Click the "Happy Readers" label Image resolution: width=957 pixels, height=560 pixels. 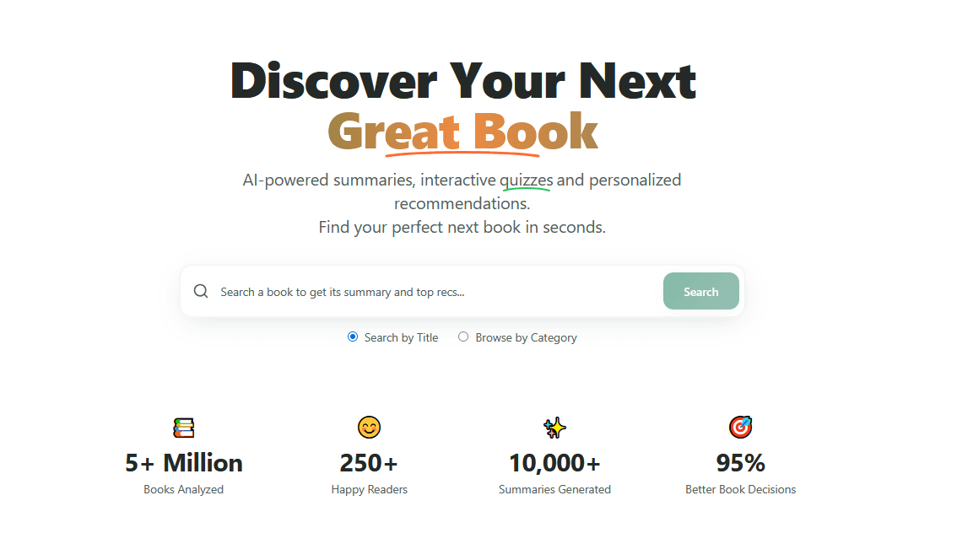click(369, 489)
